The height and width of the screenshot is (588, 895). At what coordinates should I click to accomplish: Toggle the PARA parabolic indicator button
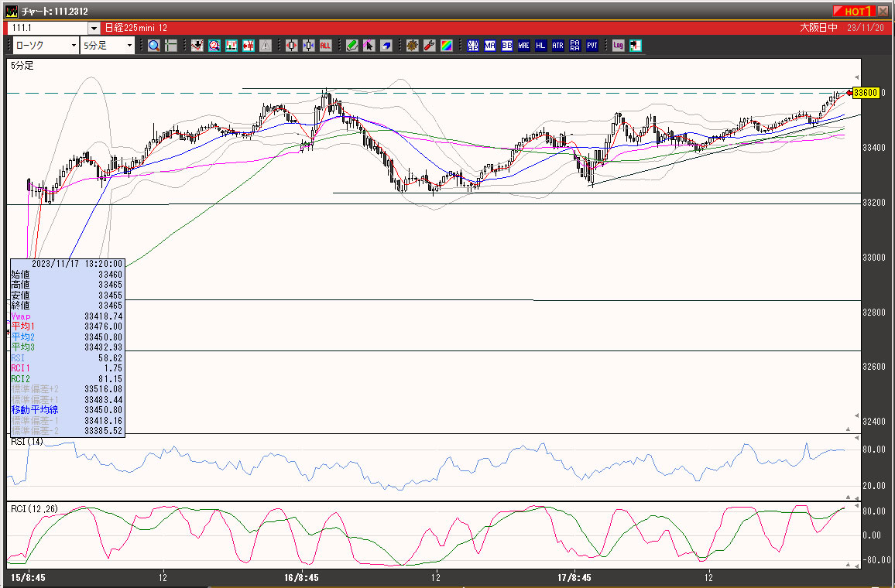574,46
